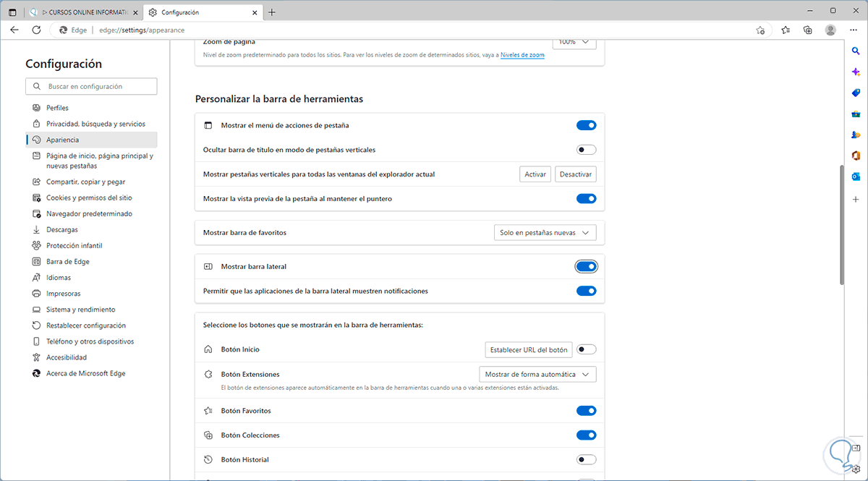The image size is (868, 481).
Task: Click the tab actions menu icon
Action: click(12, 12)
